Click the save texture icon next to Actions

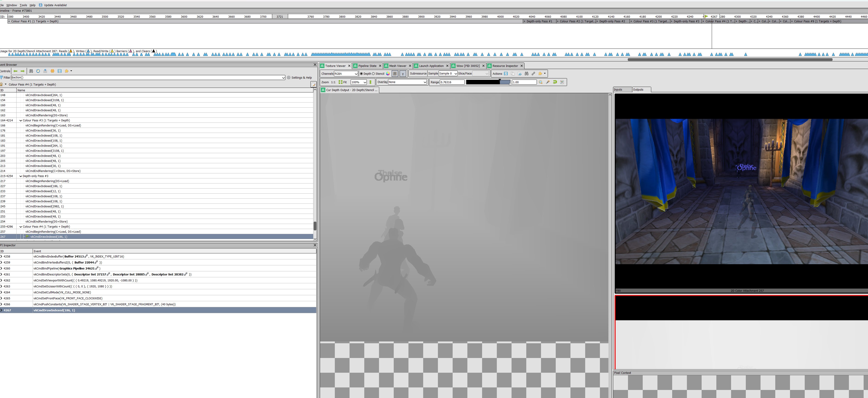(x=506, y=74)
